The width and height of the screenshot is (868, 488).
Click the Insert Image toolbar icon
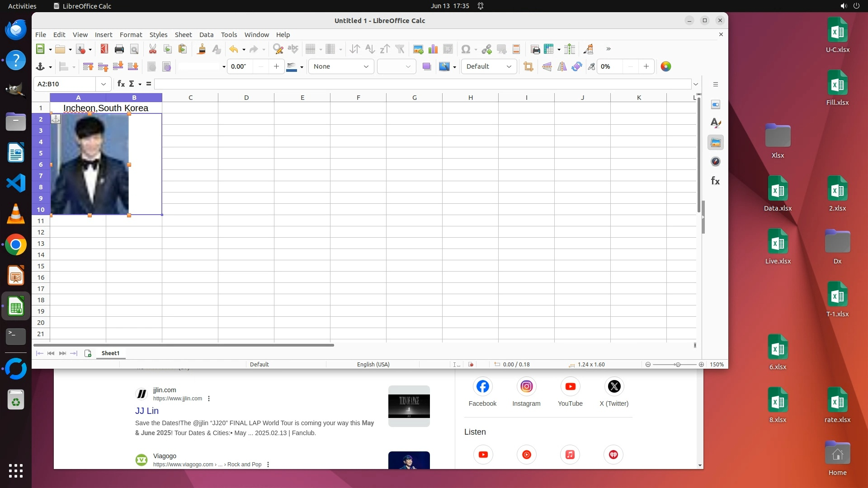click(x=418, y=49)
